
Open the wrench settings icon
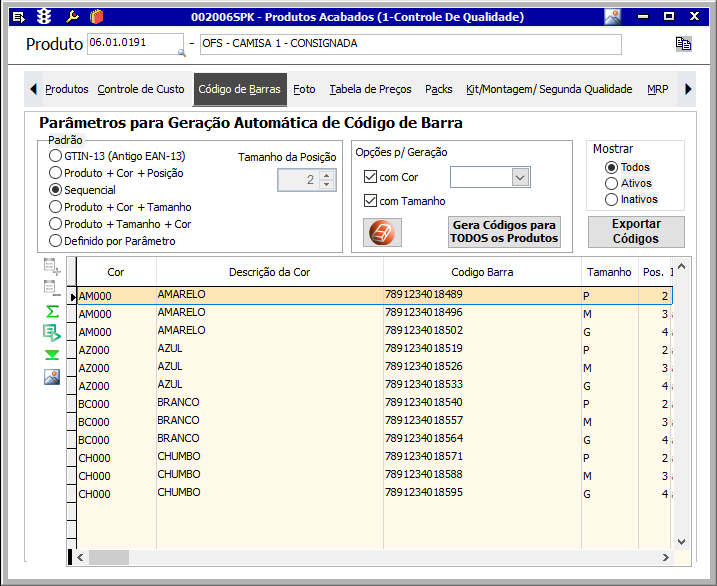click(x=72, y=17)
